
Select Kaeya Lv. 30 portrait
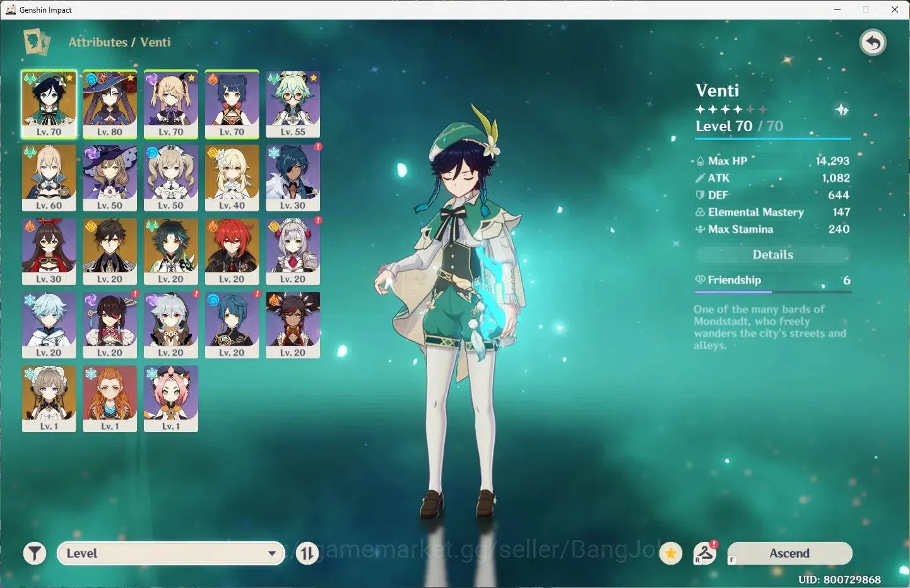pos(293,178)
